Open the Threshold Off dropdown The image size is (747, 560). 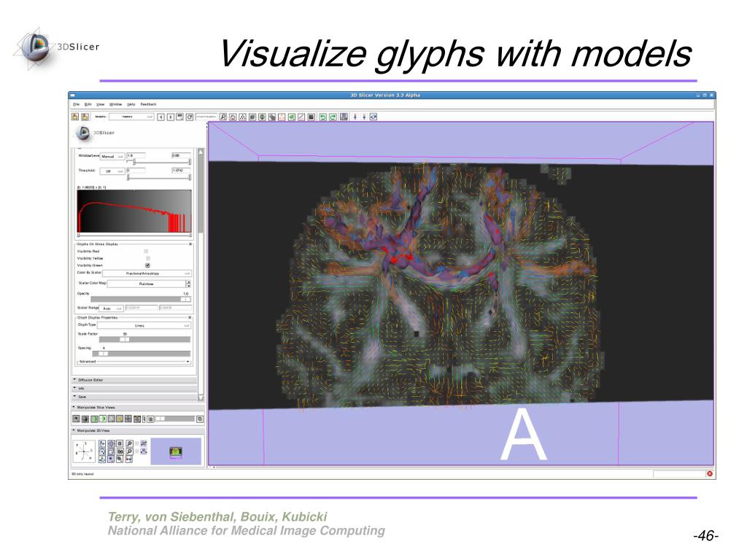112,171
